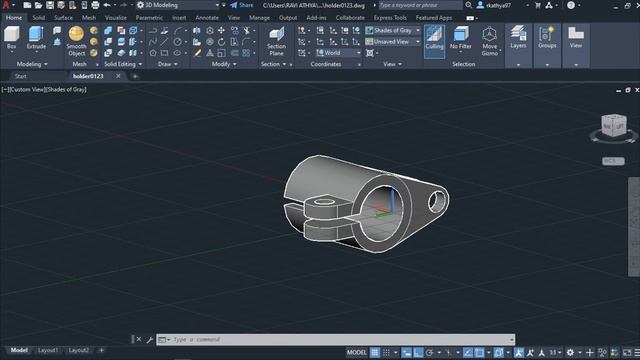Open the 3D Modeling workspace dropdown

coord(178,5)
